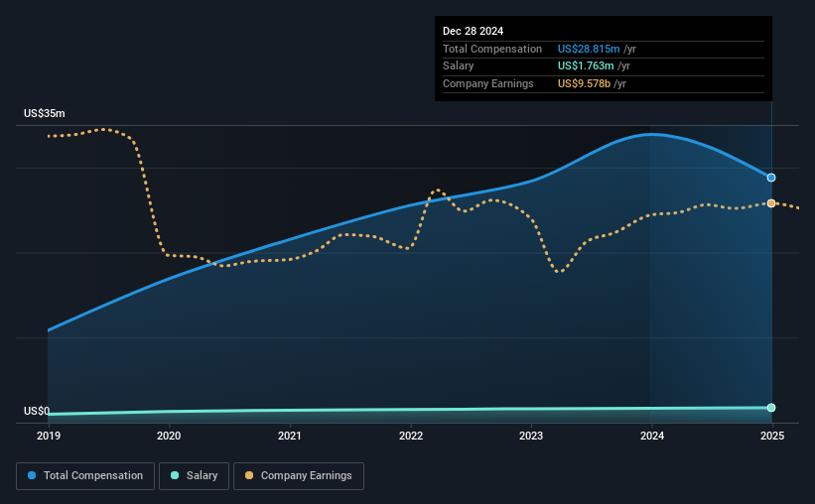The image size is (815, 504).
Task: Click the Salary tooltip row label
Action: (458, 66)
